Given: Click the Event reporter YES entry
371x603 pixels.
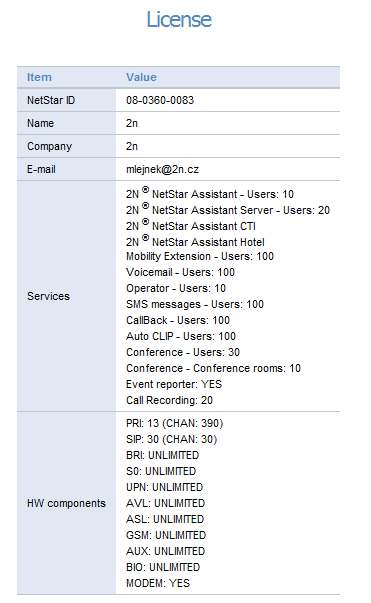Looking at the screenshot, I should 174,384.
